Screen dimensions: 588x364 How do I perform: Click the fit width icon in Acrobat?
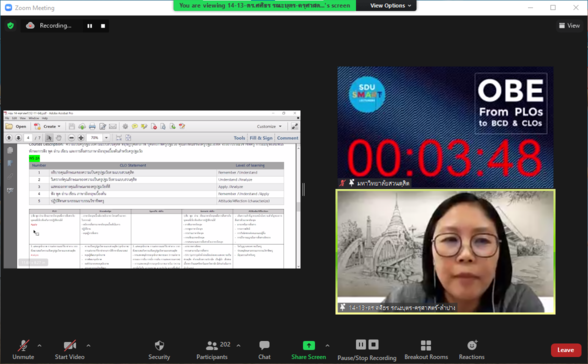[x=118, y=138]
